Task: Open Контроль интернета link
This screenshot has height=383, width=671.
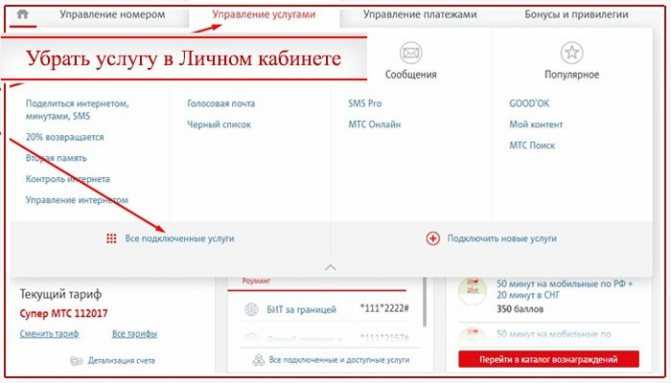Action: [x=68, y=179]
